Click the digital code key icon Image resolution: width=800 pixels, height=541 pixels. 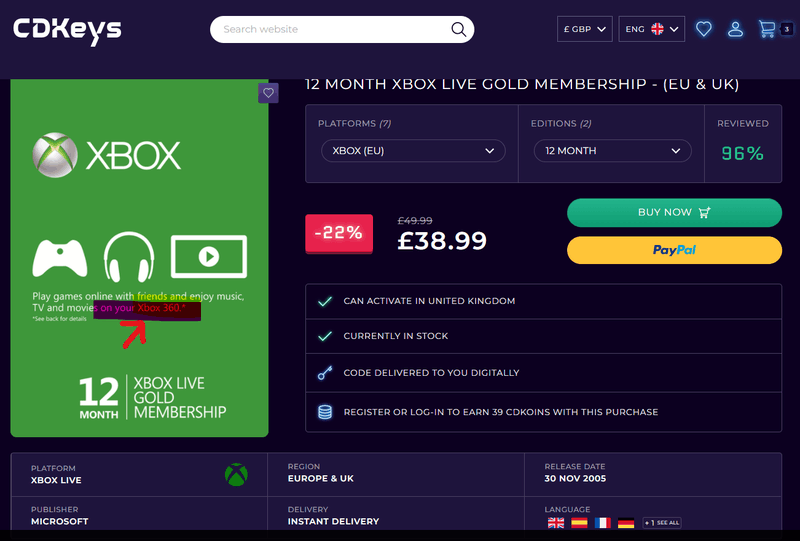[324, 373]
